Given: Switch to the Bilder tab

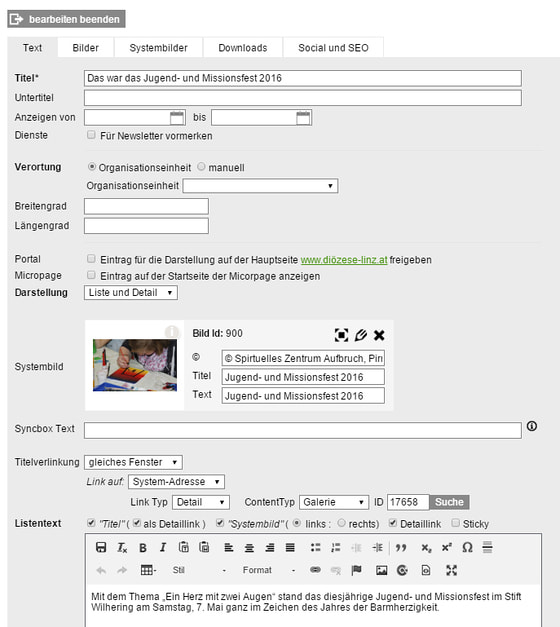Looking at the screenshot, I should [86, 48].
